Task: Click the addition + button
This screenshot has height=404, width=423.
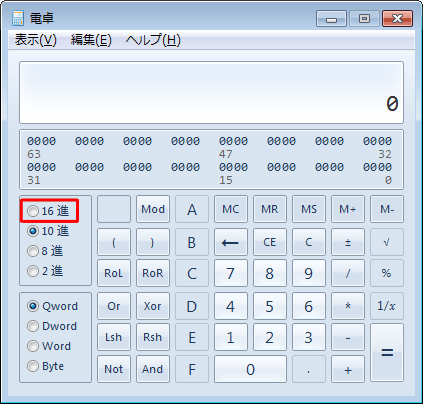Action: point(348,369)
